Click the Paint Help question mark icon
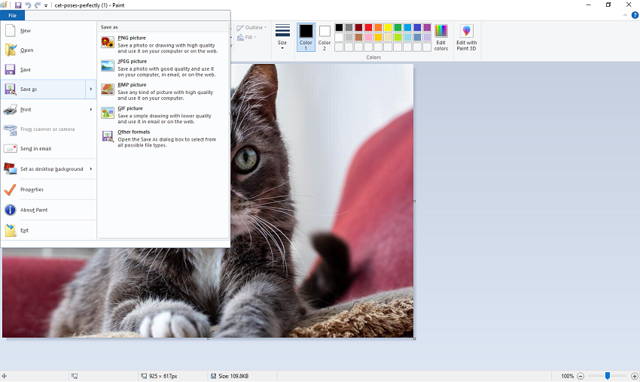Screen dimensions: 640x382 tap(635, 15)
